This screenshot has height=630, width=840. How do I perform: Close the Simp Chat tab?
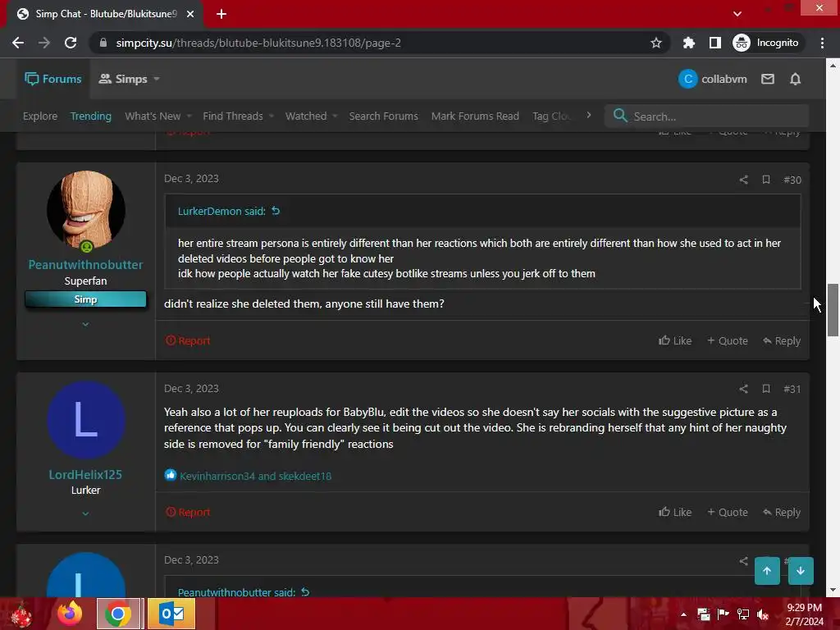(190, 14)
